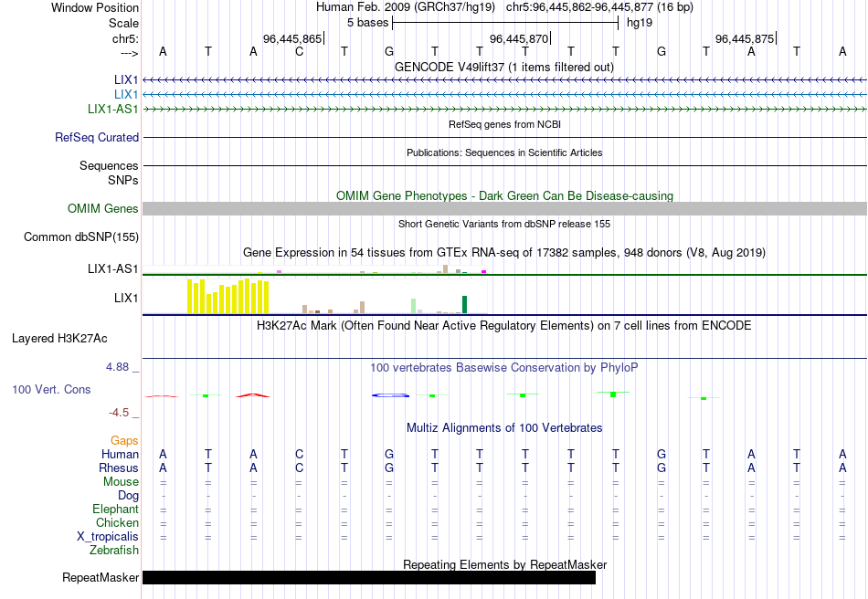
Task: Click the Gaps label in Multiz track
Action: 124,440
